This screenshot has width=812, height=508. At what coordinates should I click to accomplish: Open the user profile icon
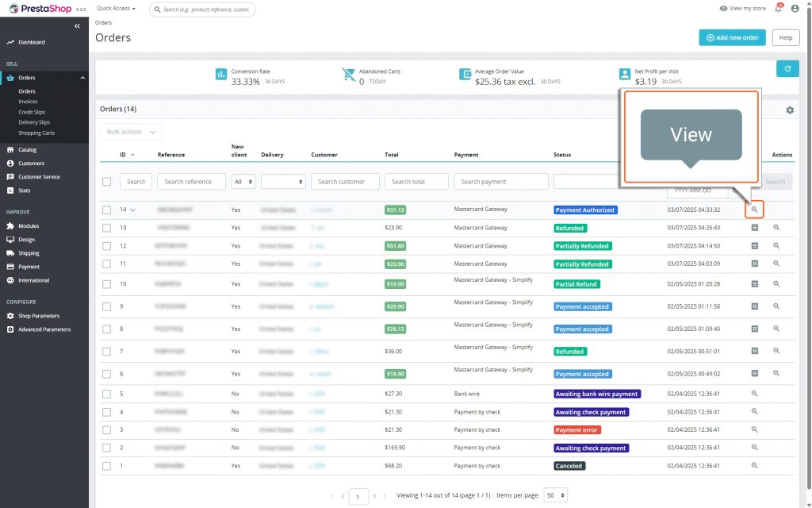[x=795, y=8]
